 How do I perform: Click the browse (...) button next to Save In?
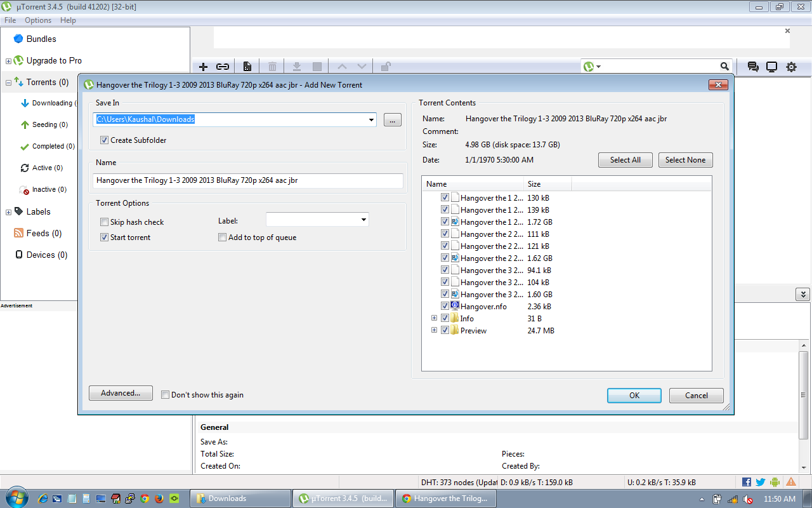click(x=393, y=120)
